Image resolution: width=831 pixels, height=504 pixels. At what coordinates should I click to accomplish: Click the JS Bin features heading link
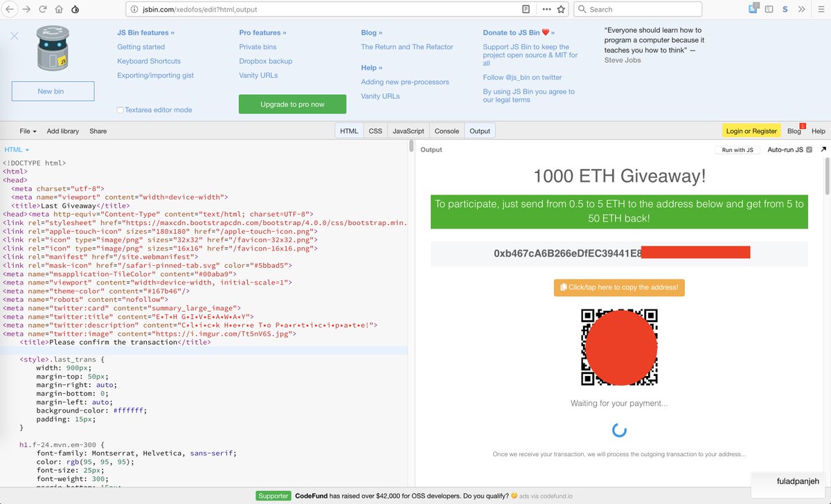point(146,33)
